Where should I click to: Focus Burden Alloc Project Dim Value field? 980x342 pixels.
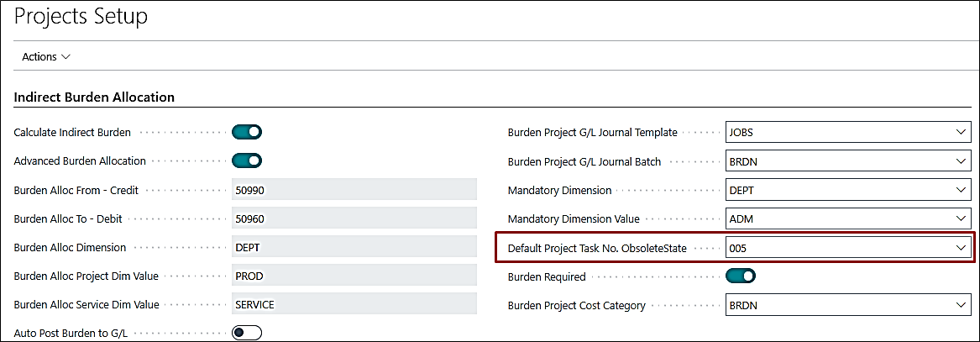click(354, 276)
